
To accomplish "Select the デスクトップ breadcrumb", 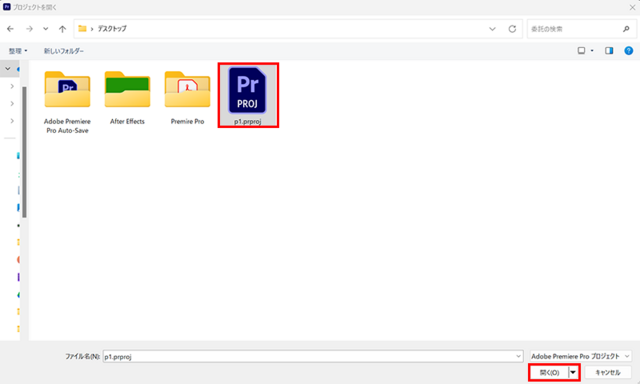I will click(x=112, y=29).
